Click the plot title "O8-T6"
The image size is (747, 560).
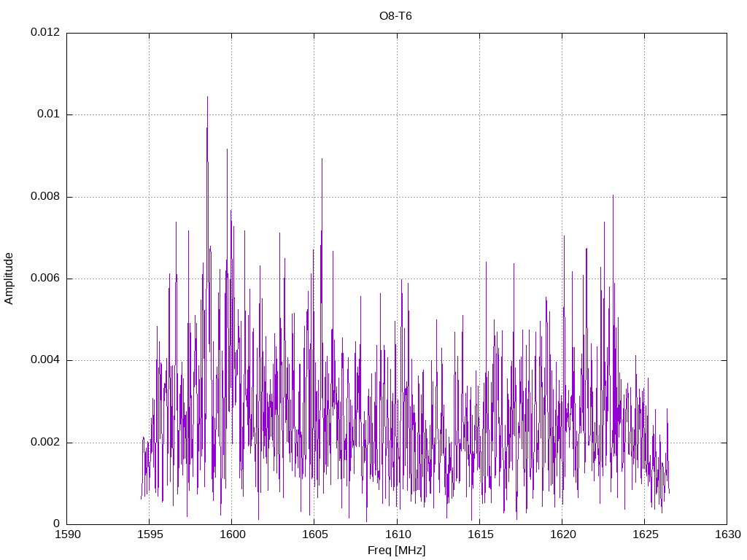pyautogui.click(x=395, y=16)
